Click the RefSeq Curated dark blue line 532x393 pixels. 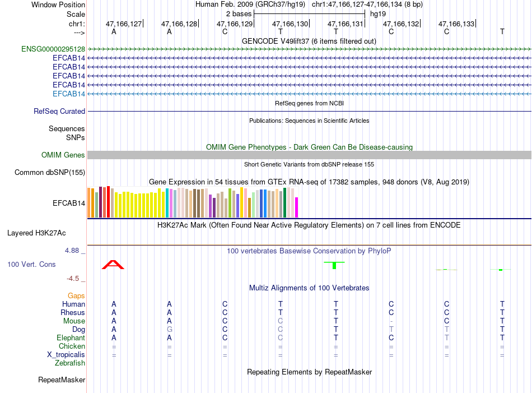click(x=309, y=111)
